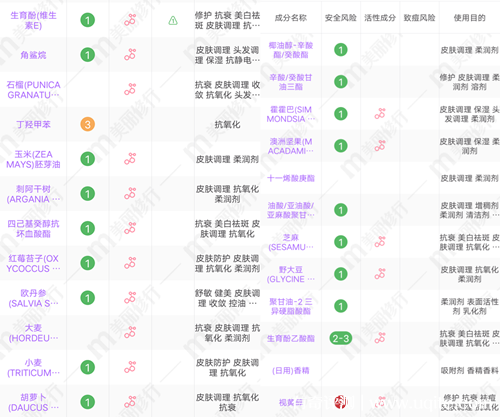
Task: Click active-ingredient icon in 石榴 row
Action: pos(130,89)
